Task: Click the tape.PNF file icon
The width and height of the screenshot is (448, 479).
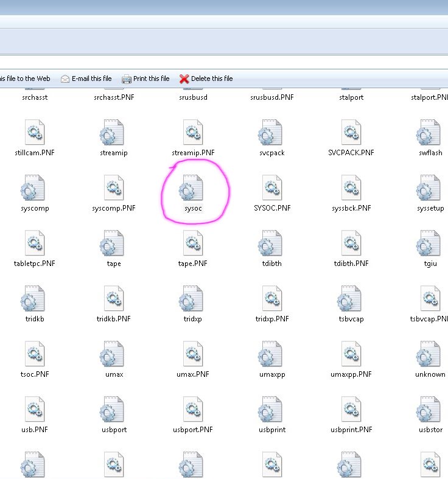Action: (193, 243)
